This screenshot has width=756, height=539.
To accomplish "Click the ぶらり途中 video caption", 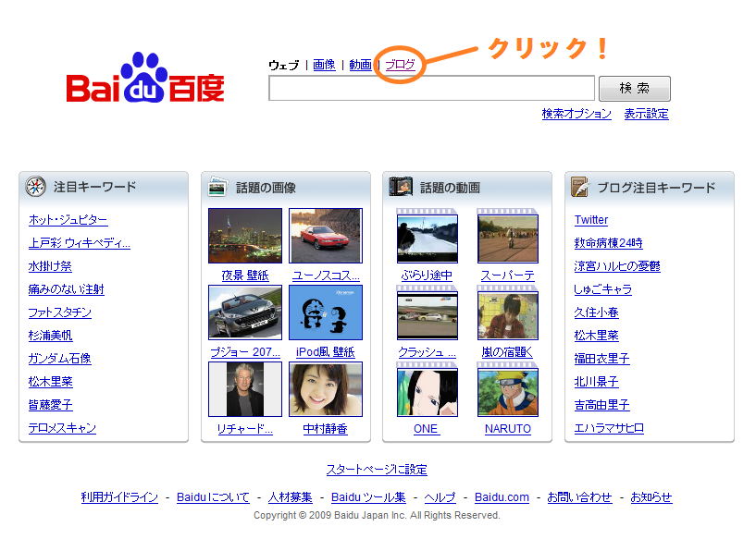I will point(427,275).
